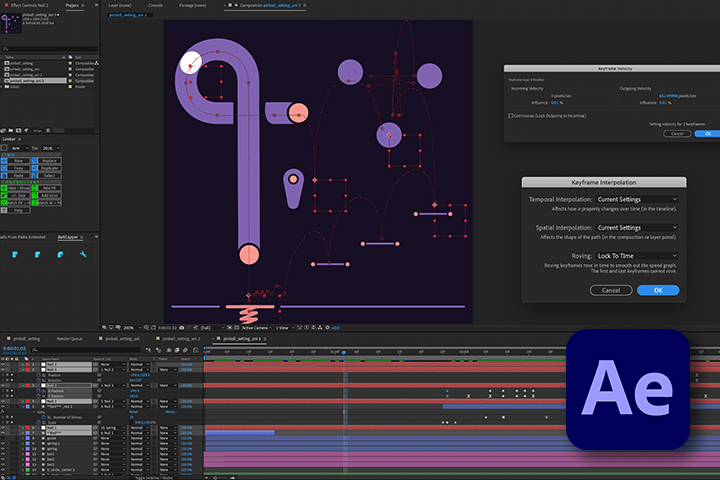Screen dimensions: 720x480
Task: Switch to the Project panel tab
Action: pos(72,6)
